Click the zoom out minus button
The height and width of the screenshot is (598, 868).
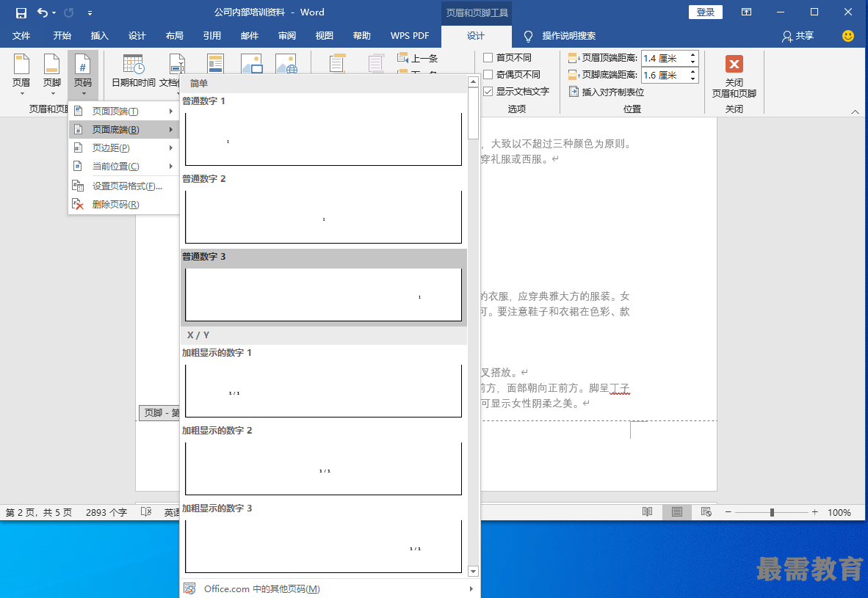[x=728, y=513]
